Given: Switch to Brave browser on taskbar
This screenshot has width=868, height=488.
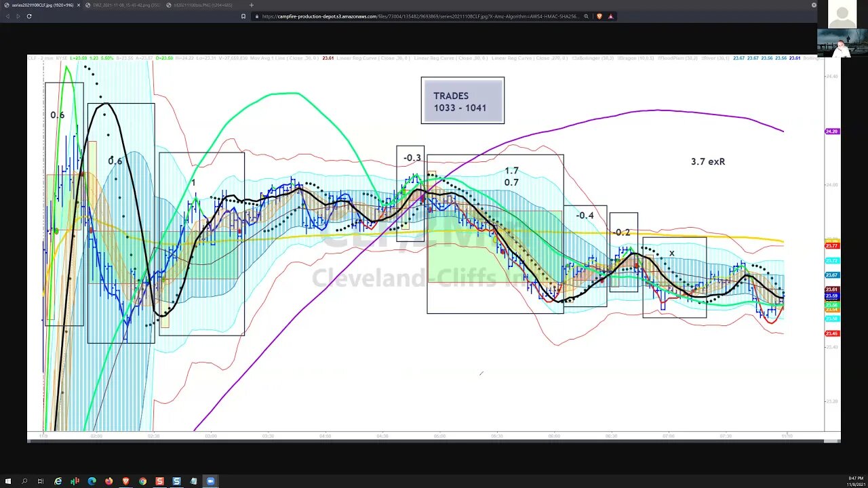Looking at the screenshot, I should (x=125, y=481).
